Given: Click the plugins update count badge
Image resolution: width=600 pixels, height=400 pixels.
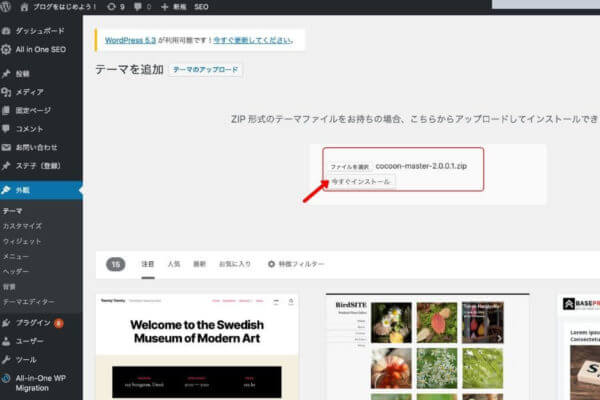Looking at the screenshot, I should (58, 323).
